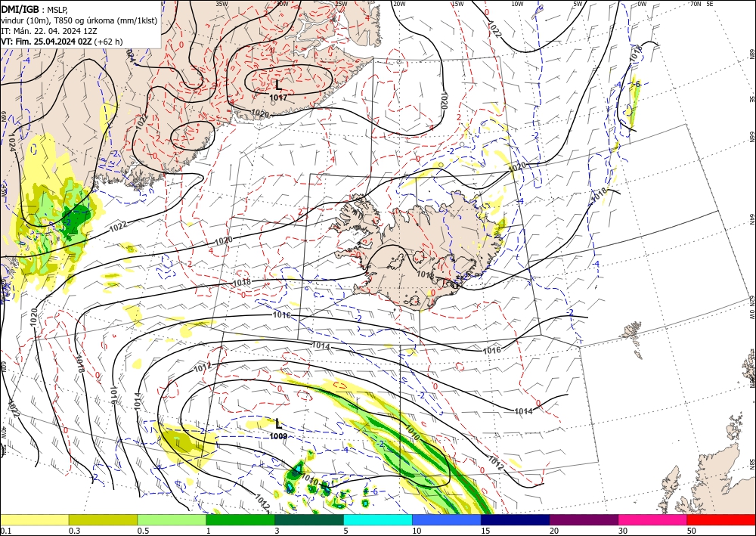Click the 0W longitude label at top
Viewport: 756px width, 536px height.
coord(642,4)
